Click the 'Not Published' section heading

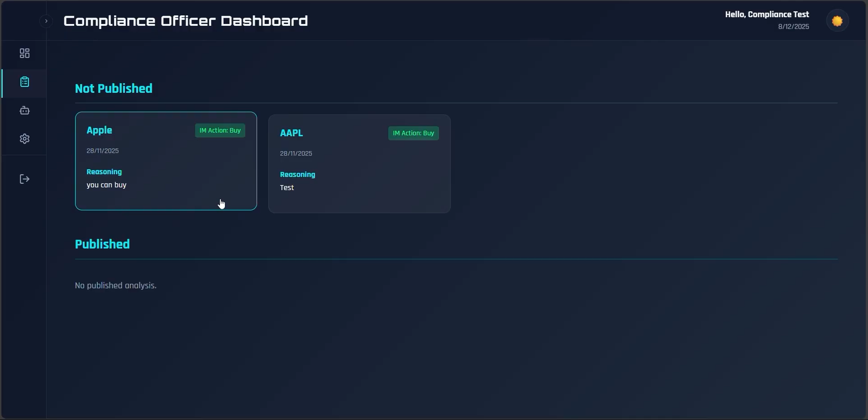114,88
